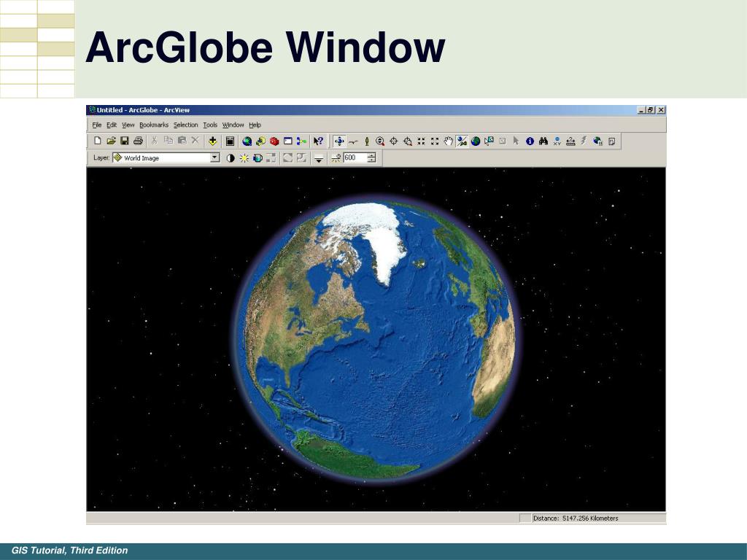747x560 pixels.
Task: Select the Measure ruler tool
Action: click(570, 141)
